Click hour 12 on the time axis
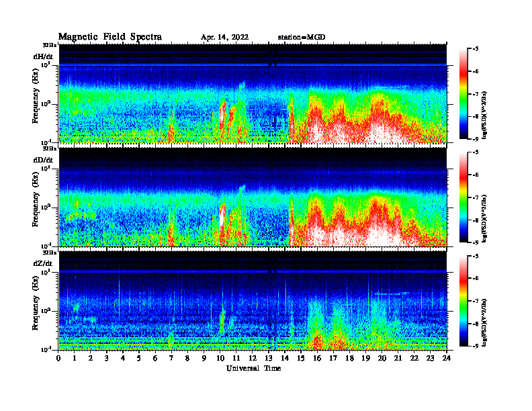The width and height of the screenshot is (532, 411). click(253, 359)
